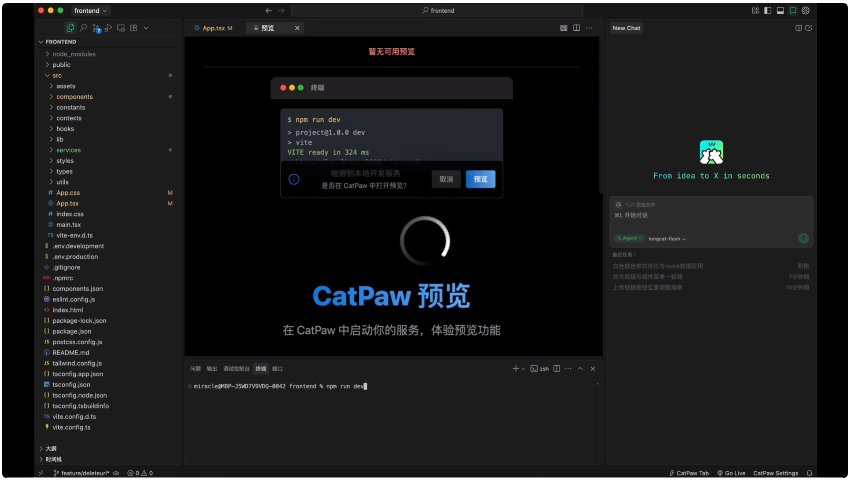Split the terminal panel
This screenshot has height=480, width=850.
pyautogui.click(x=557, y=369)
